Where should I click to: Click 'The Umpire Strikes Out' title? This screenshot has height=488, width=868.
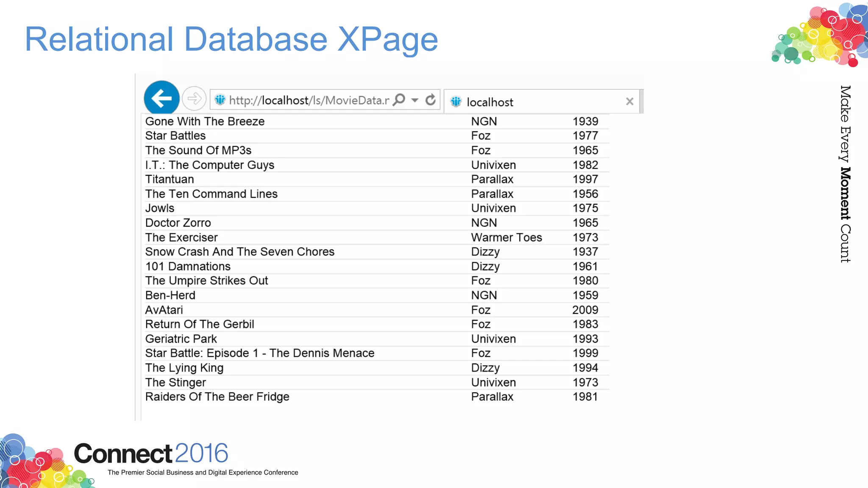click(206, 281)
